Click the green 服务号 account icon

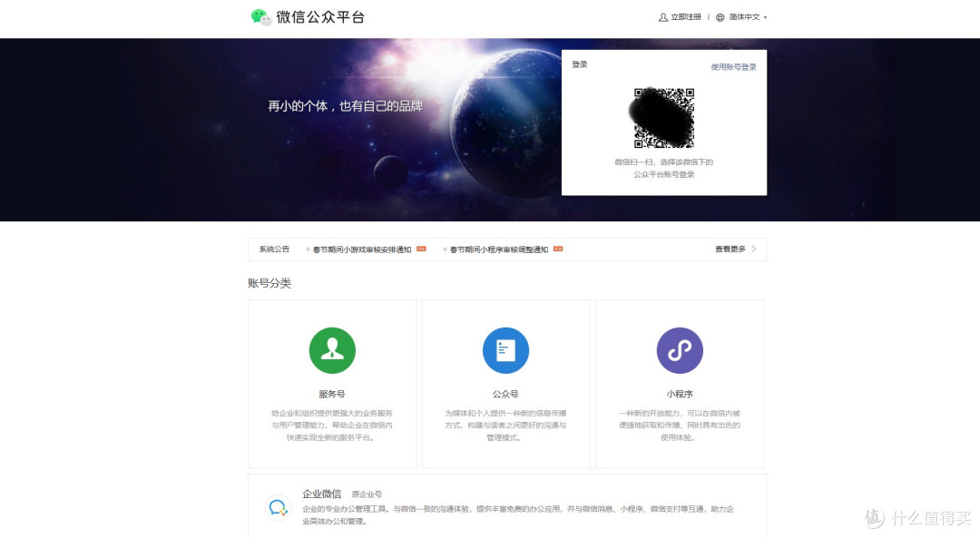[x=332, y=350]
